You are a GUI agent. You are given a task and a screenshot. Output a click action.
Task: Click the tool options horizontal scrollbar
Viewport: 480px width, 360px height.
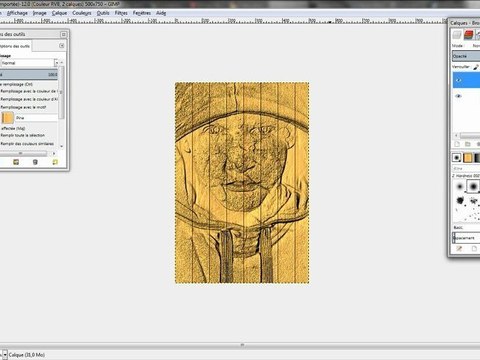point(23,153)
